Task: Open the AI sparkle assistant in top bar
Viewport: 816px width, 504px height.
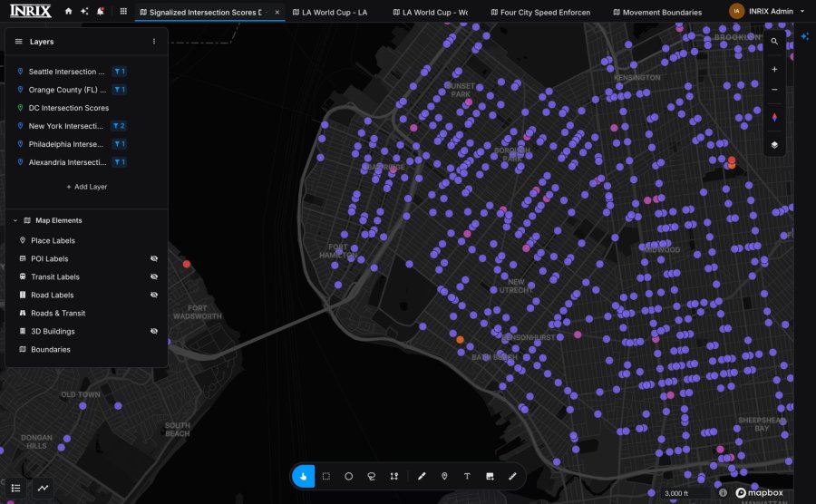Action: (x=84, y=11)
